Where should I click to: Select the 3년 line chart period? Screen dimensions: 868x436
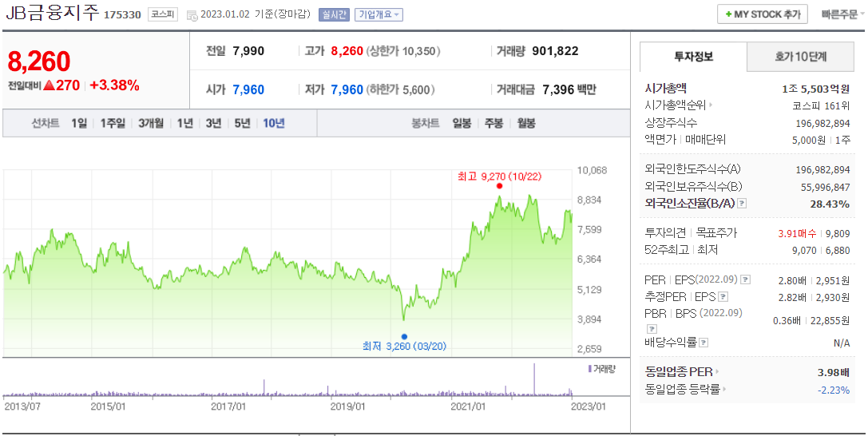click(213, 123)
